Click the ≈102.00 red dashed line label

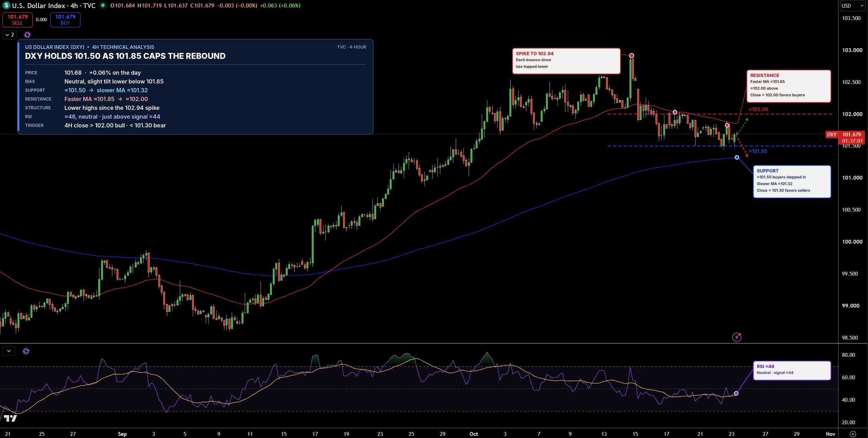coord(758,109)
